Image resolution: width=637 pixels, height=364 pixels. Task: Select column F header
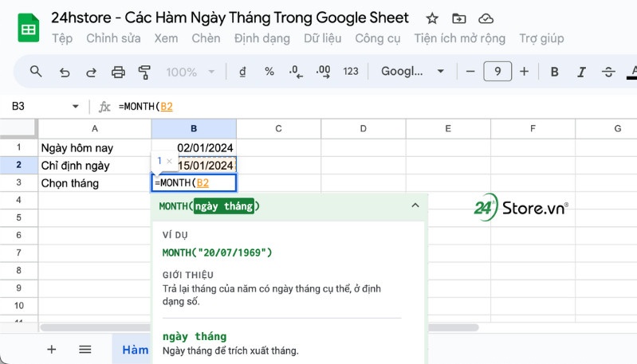coord(533,129)
